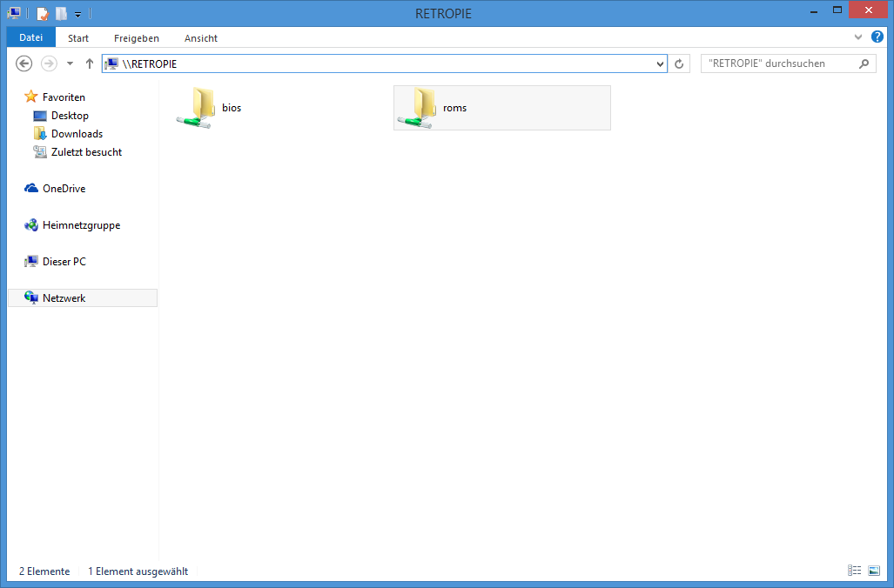Click the up one level arrow
This screenshot has height=588, width=894.
click(x=89, y=63)
